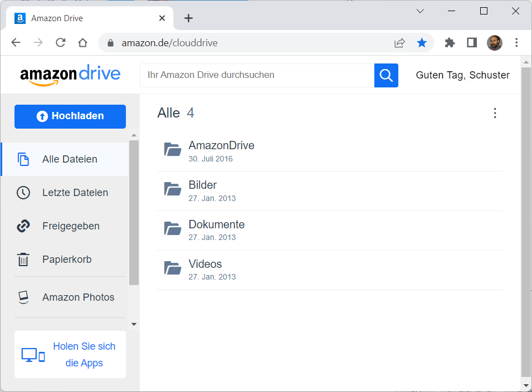This screenshot has width=532, height=392.
Task: Open the Guten Tag, Schuster account menu
Action: [462, 75]
